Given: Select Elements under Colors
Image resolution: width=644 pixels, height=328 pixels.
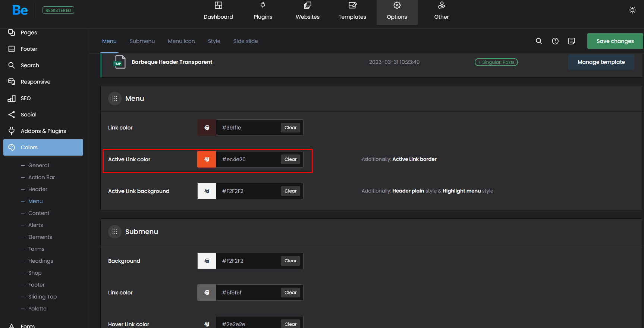Looking at the screenshot, I should 40,237.
